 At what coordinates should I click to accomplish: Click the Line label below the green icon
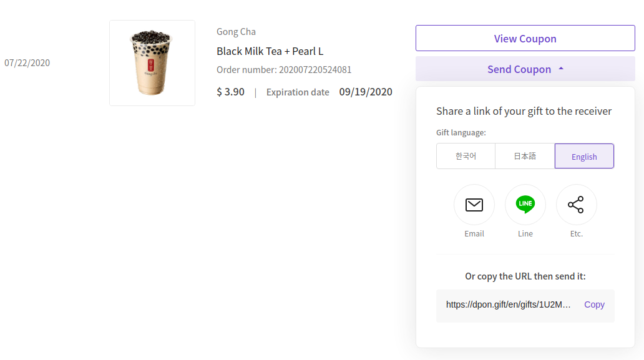point(525,233)
